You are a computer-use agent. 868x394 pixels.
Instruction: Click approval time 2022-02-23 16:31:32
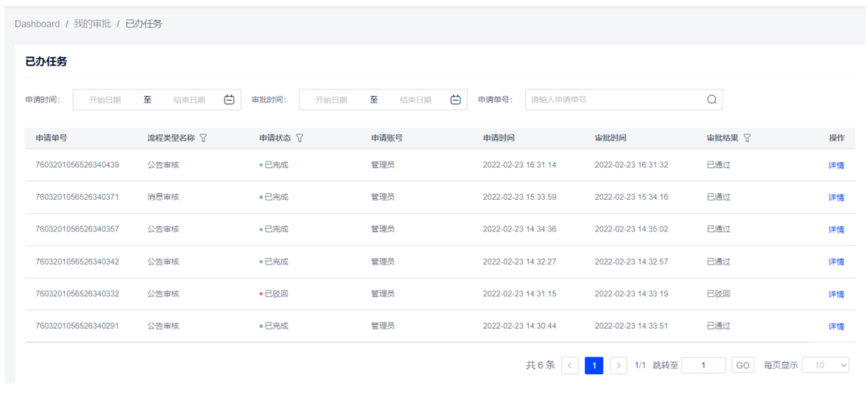[631, 165]
